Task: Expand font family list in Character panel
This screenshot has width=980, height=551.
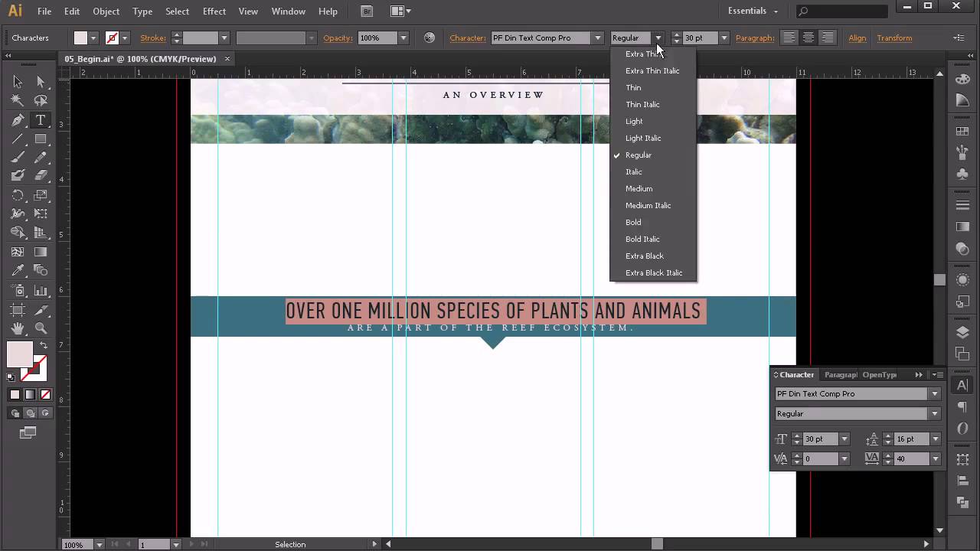Action: (x=934, y=393)
